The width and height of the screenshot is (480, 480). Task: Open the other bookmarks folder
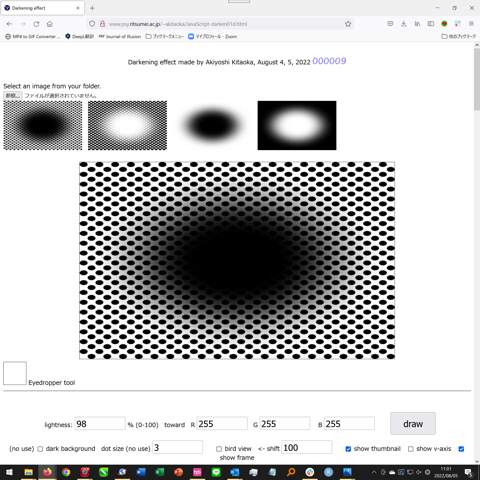click(459, 36)
